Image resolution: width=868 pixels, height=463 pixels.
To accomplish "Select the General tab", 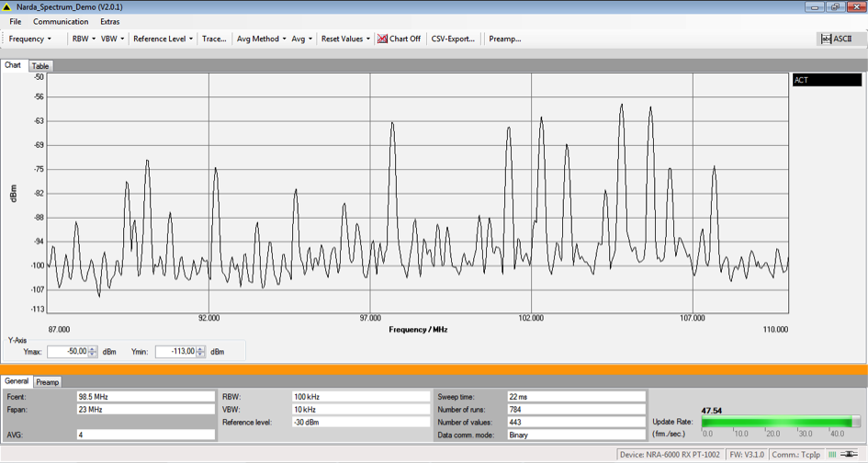I will coord(17,381).
